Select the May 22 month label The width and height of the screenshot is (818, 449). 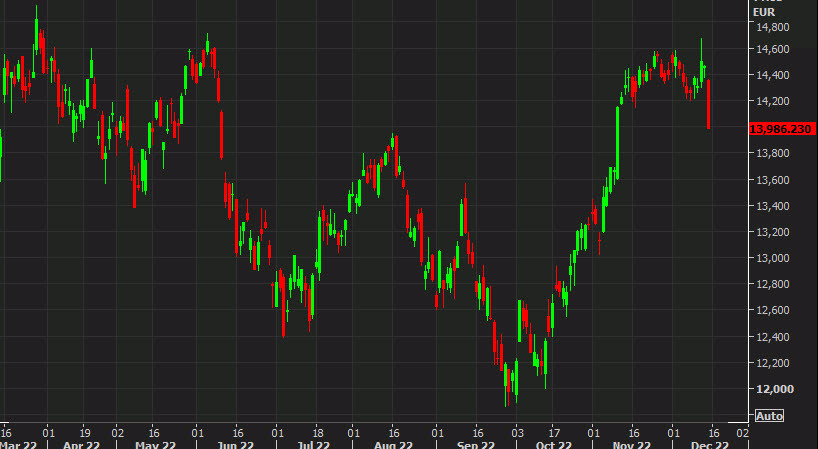pos(155,445)
